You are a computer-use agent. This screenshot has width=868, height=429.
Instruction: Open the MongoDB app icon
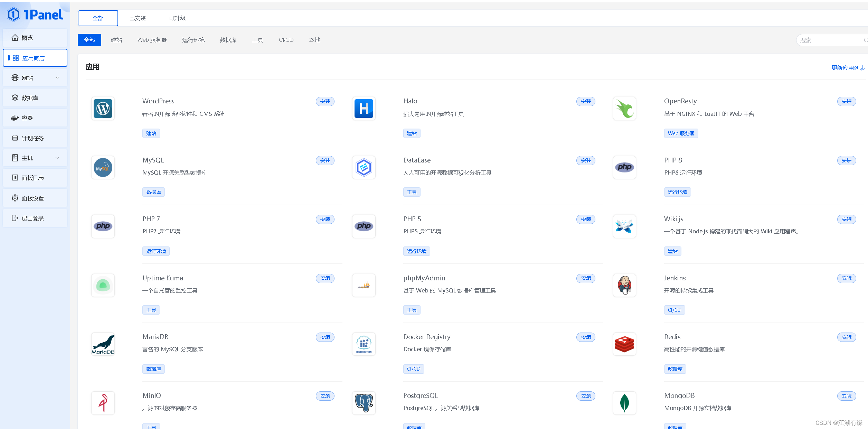pos(624,403)
